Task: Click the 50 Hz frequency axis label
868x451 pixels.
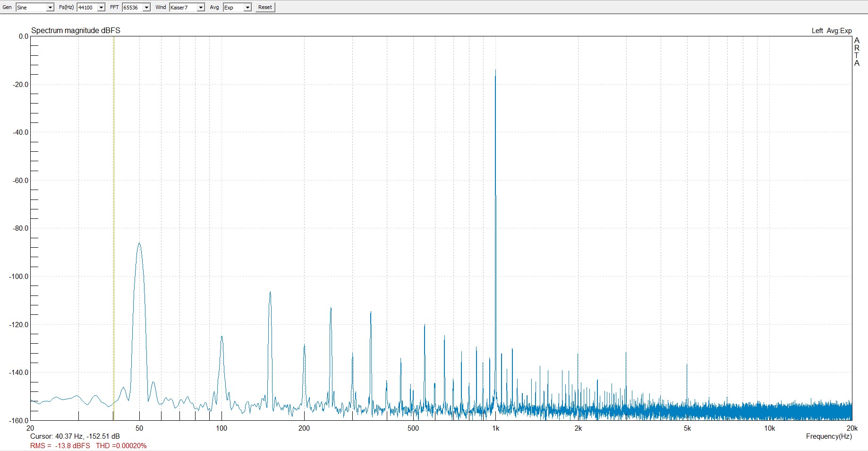Action: point(139,428)
